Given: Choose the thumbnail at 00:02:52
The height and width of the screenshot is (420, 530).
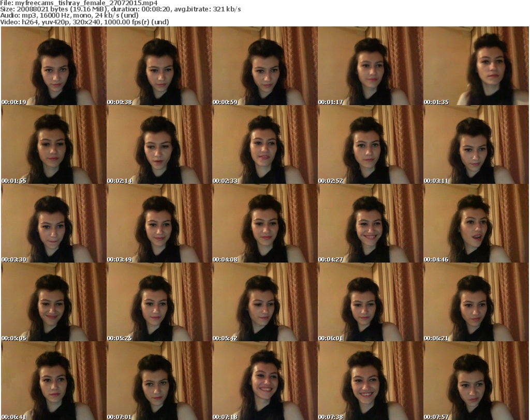Looking at the screenshot, I should [371, 144].
